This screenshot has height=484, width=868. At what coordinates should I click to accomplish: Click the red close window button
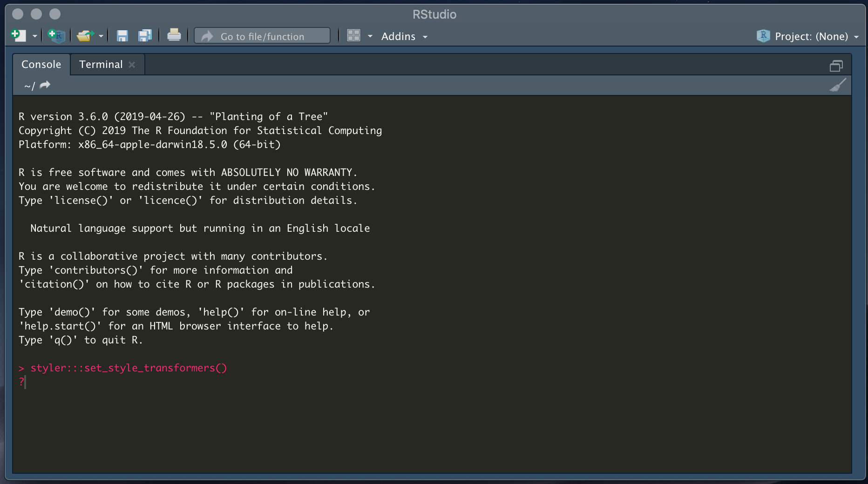click(x=18, y=14)
